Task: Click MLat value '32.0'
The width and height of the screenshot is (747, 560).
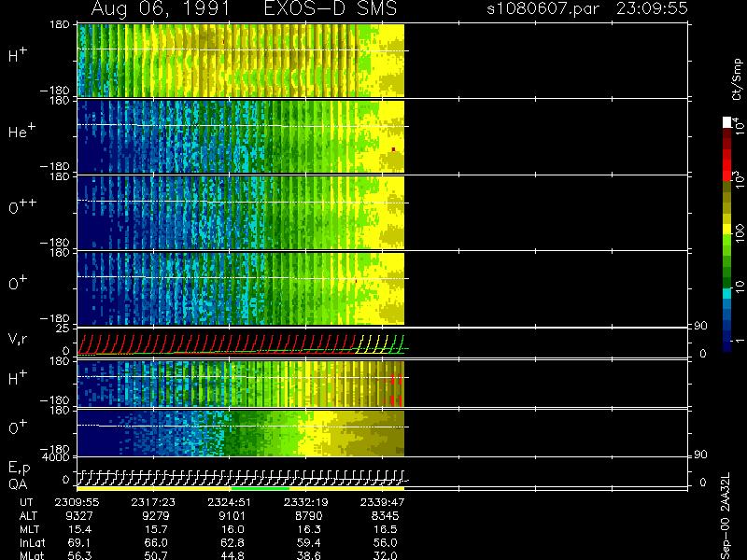Action: [x=386, y=555]
